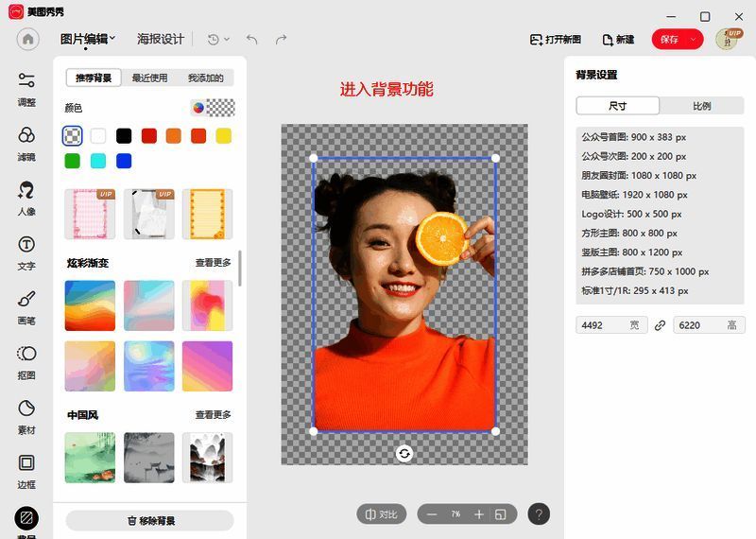Select the 我添加的 tab
756x539 pixels.
206,78
